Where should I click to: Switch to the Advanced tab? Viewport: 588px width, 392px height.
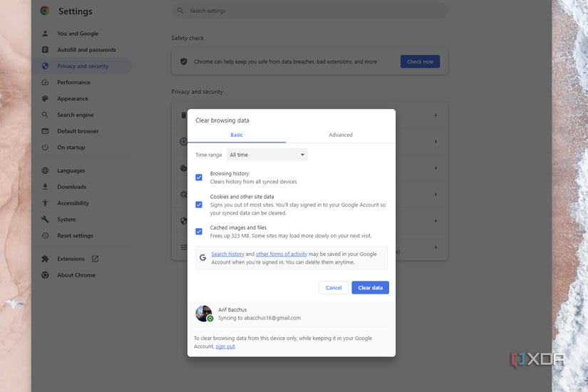[341, 135]
